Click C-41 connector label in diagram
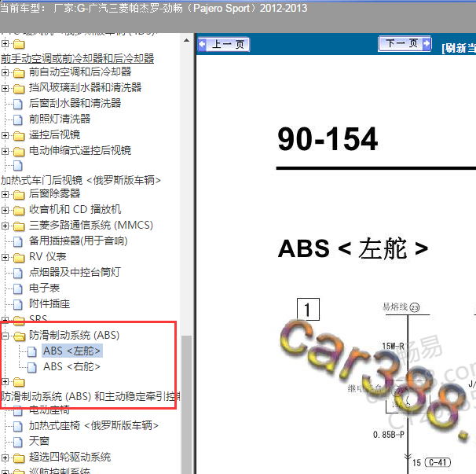The width and height of the screenshot is (476, 474). point(438,462)
